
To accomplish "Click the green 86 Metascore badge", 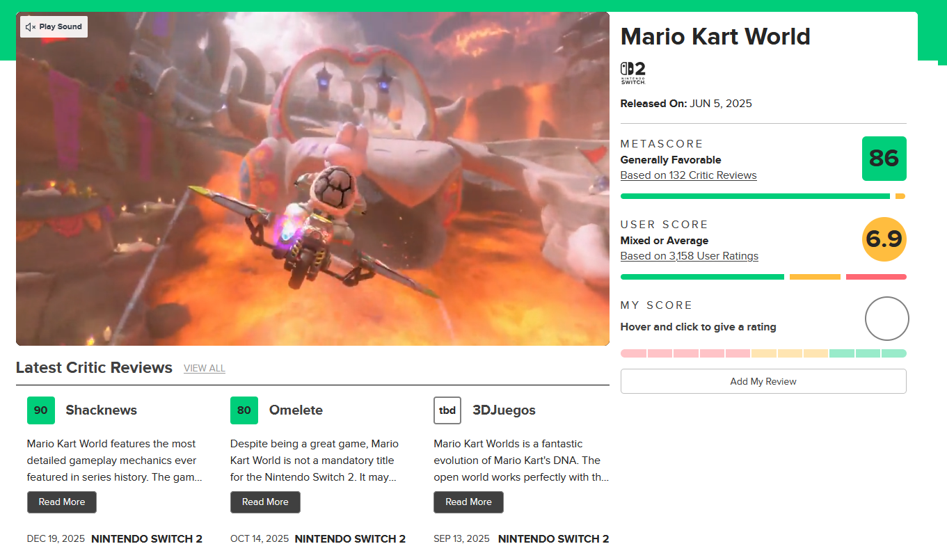I will click(884, 159).
